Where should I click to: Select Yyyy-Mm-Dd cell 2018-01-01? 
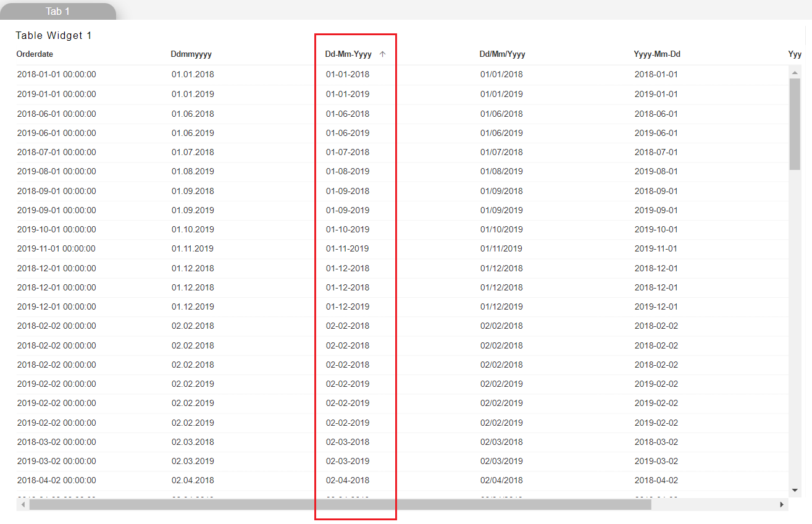pos(656,75)
